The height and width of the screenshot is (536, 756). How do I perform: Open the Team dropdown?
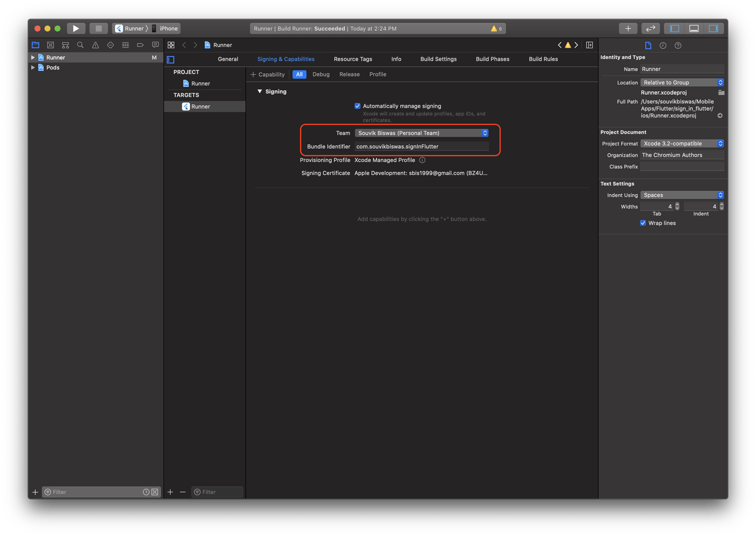421,133
